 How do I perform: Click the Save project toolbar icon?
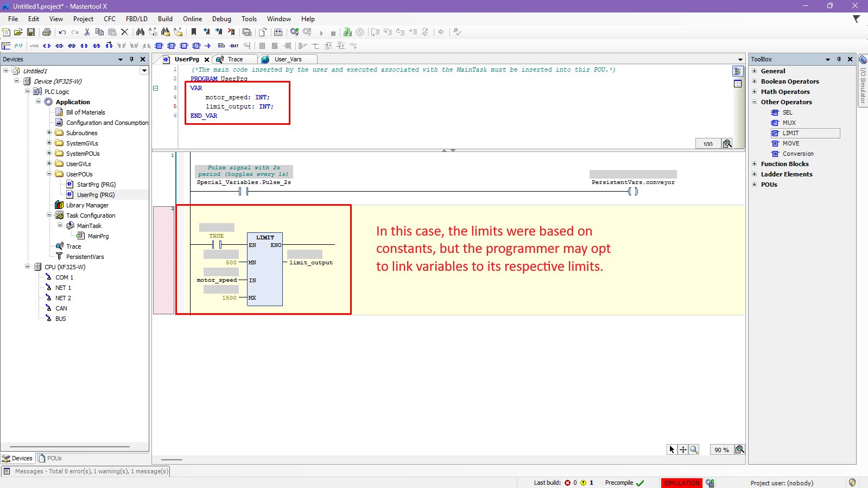[x=31, y=33]
